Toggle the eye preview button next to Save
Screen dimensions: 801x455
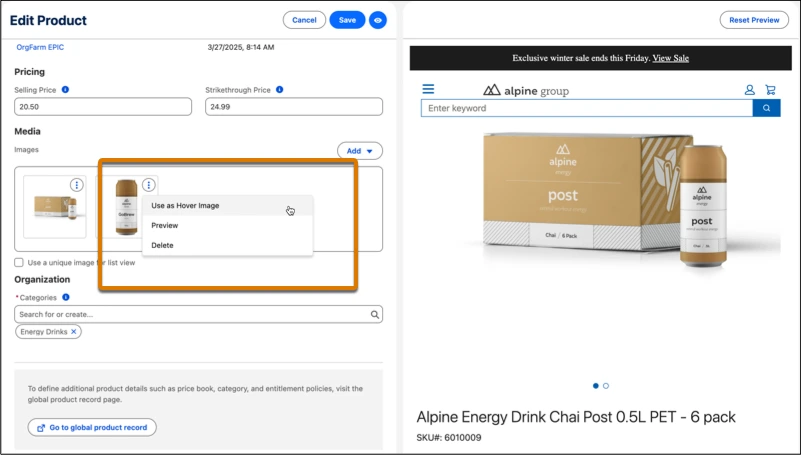378,20
